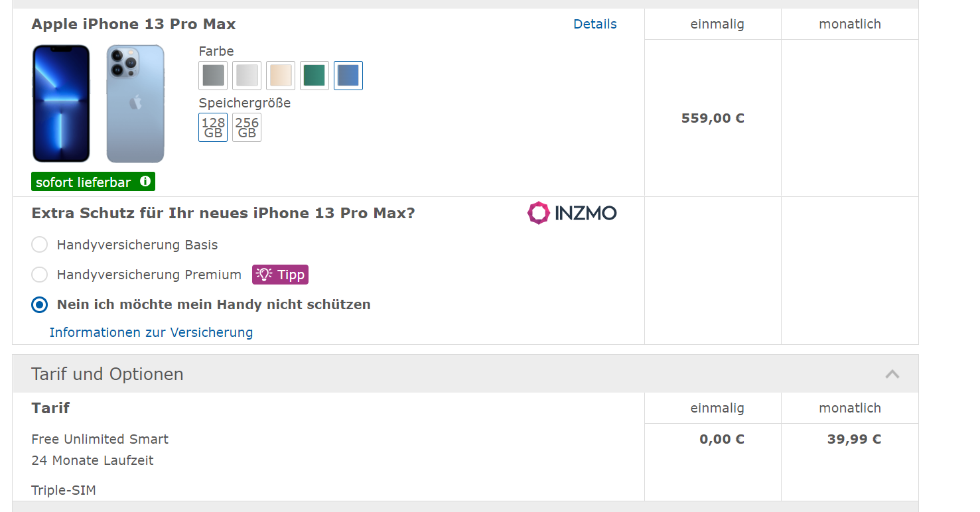Screen dimensions: 980x512
Task: Open Informationen zur Versicherung link
Action: [151, 332]
